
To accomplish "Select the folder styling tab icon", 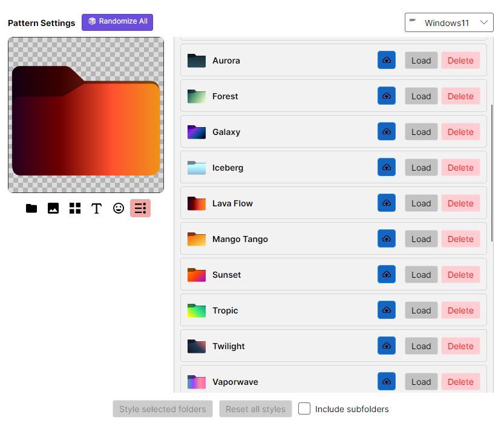I will coord(31,208).
